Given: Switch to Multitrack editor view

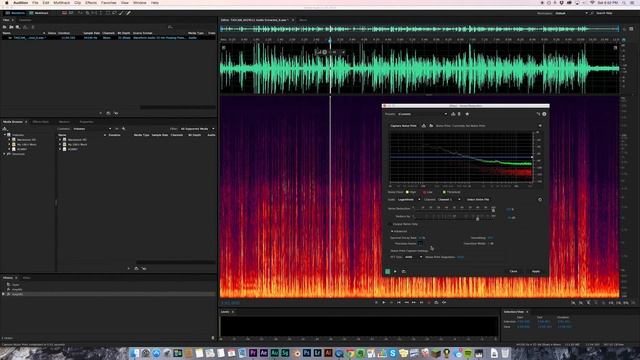Looking at the screenshot, I should pyautogui.click(x=39, y=13).
